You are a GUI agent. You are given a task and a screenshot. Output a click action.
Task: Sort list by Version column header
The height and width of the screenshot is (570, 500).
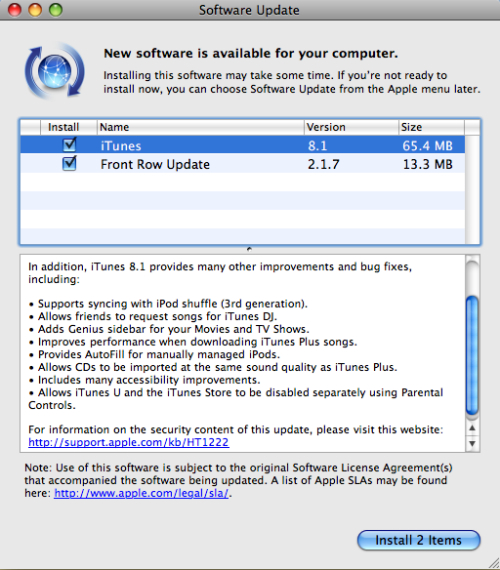click(x=351, y=127)
